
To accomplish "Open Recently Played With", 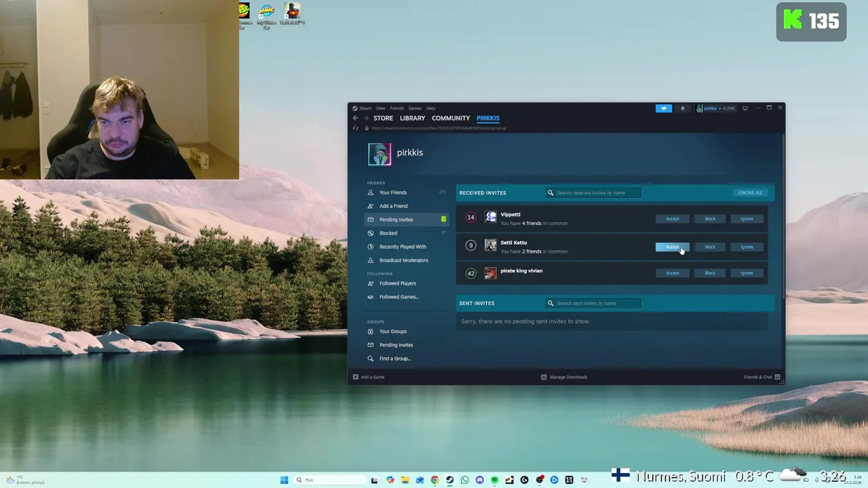I will pos(407,247).
